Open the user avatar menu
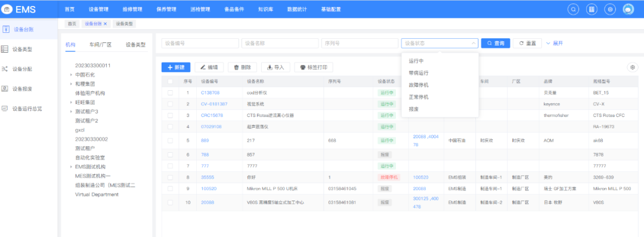The image size is (644, 237). coord(629,9)
